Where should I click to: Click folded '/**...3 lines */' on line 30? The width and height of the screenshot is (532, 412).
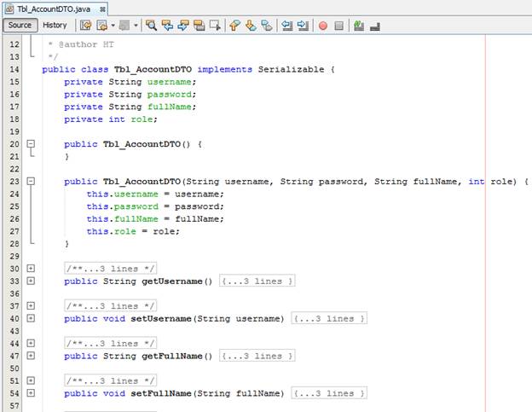[x=111, y=269]
